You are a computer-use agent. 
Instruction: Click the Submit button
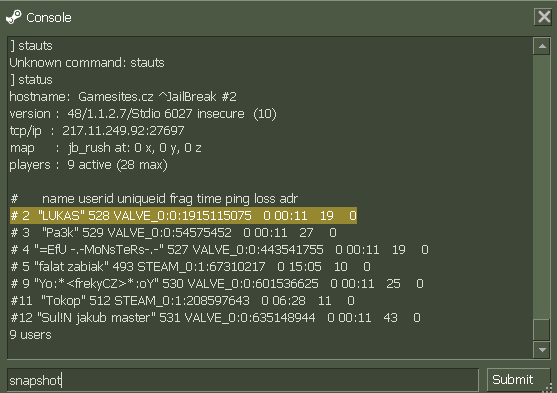[x=513, y=380]
